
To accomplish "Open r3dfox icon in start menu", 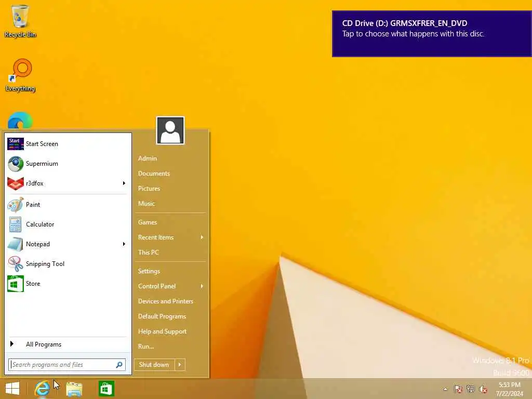I will coord(15,183).
